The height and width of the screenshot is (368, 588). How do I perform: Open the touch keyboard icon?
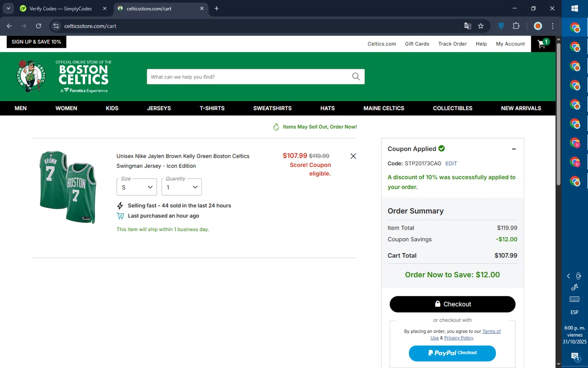click(575, 299)
